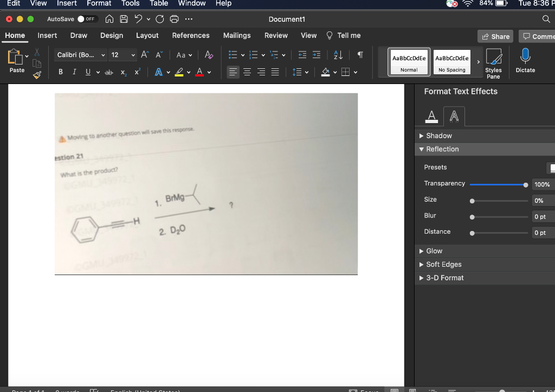Image resolution: width=555 pixels, height=392 pixels.
Task: Enable bold formatting
Action: coord(60,72)
